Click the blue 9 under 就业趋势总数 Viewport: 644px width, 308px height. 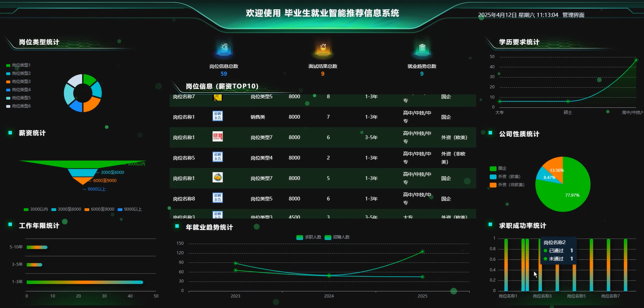pyautogui.click(x=422, y=74)
